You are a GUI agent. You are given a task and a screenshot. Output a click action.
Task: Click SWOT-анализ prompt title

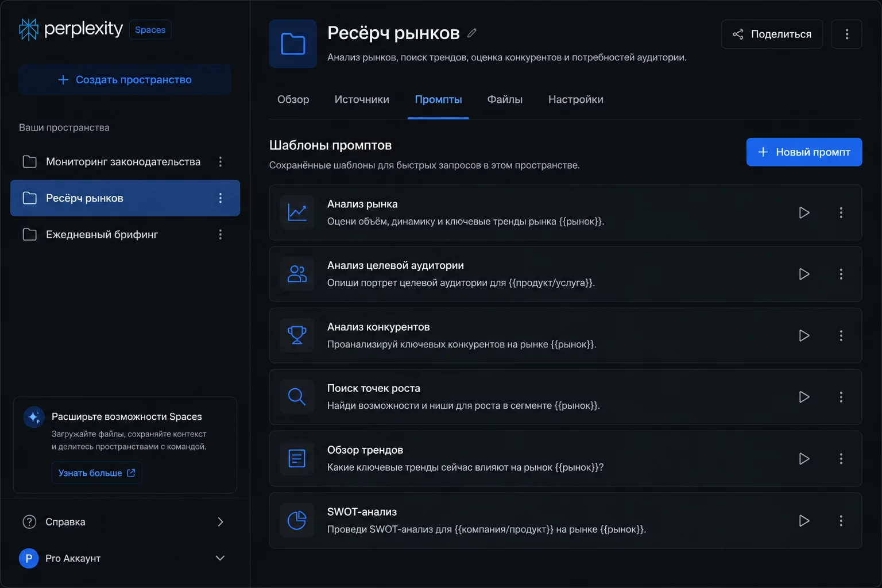pos(362,512)
